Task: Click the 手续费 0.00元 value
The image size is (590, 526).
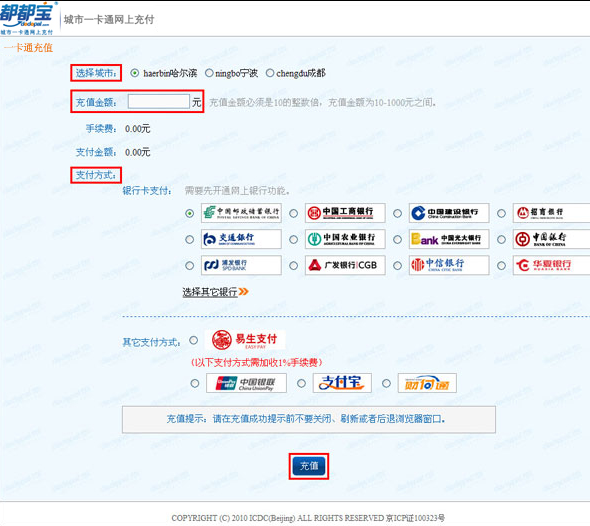Action: click(x=137, y=129)
